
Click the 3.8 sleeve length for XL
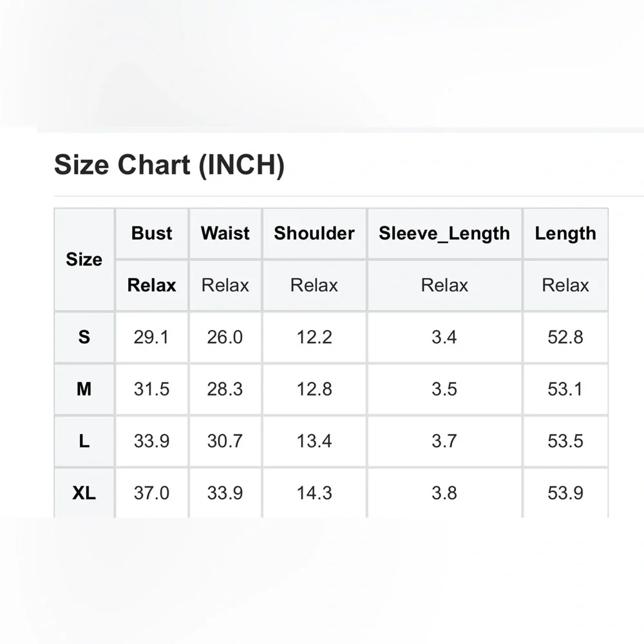click(444, 493)
